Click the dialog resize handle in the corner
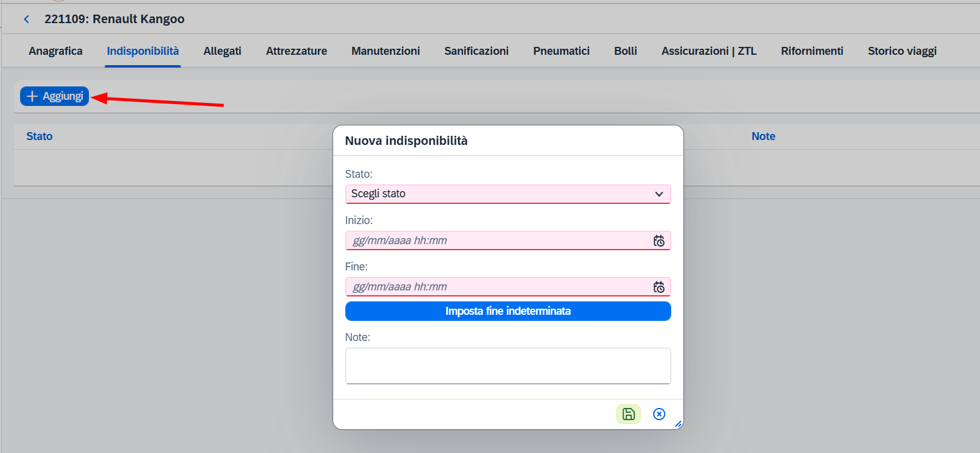980x453 pixels. coord(678,424)
